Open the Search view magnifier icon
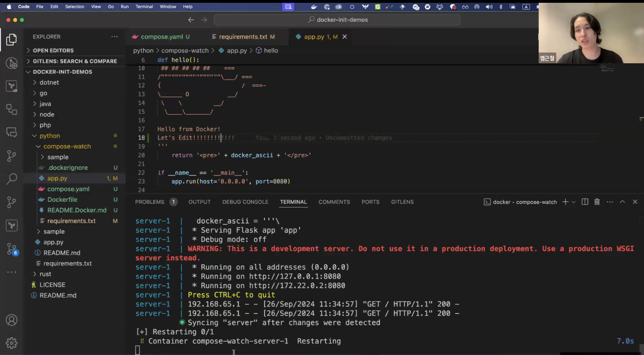Viewport: 644px width, 355px height. pos(12,179)
